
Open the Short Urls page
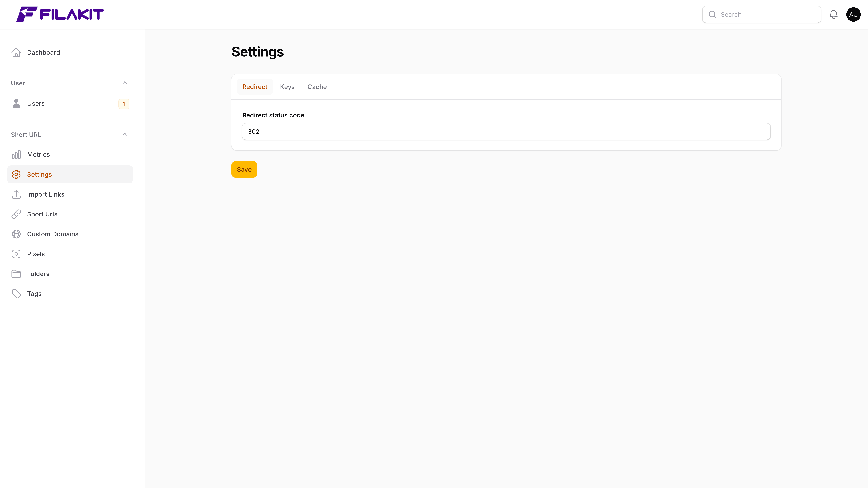pos(70,214)
